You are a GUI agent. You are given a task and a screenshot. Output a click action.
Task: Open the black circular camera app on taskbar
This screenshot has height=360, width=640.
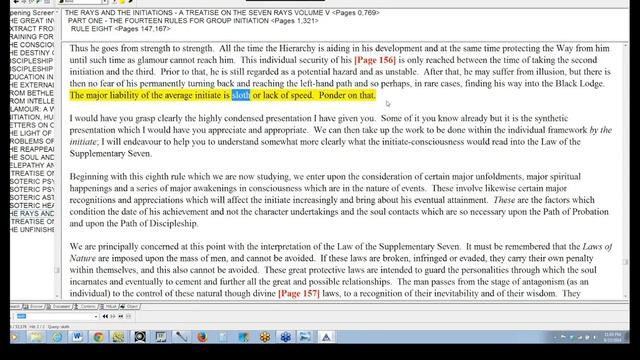[x=140, y=337]
